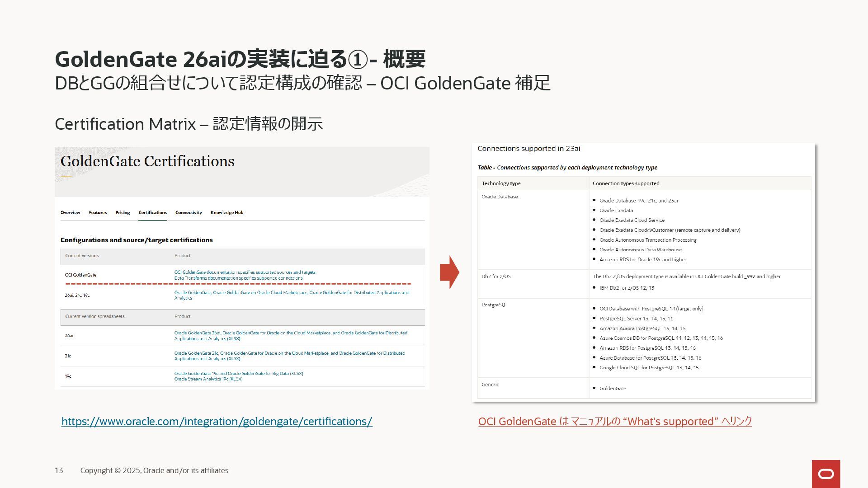The height and width of the screenshot is (488, 868).
Task: Select the Pricing tab
Action: click(x=123, y=212)
